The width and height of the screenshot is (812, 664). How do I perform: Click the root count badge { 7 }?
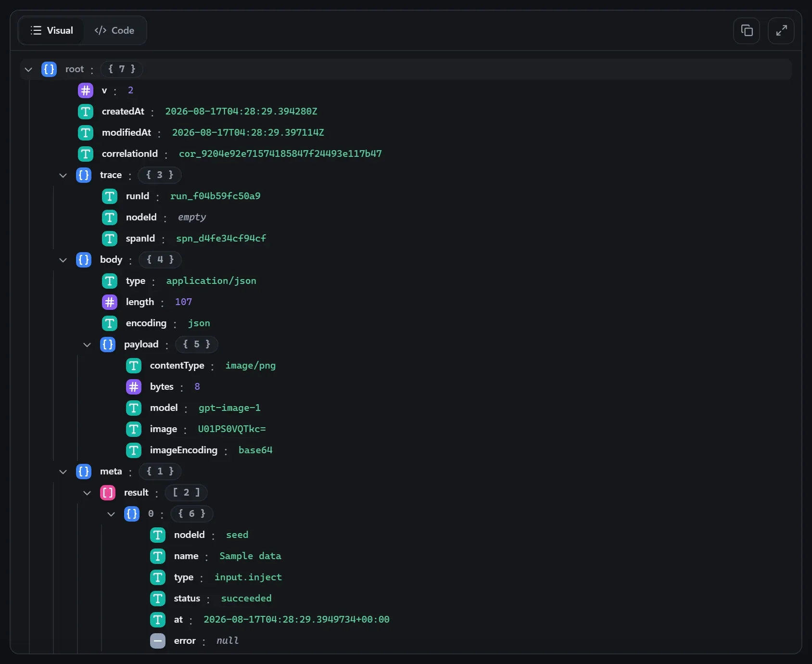[122, 69]
